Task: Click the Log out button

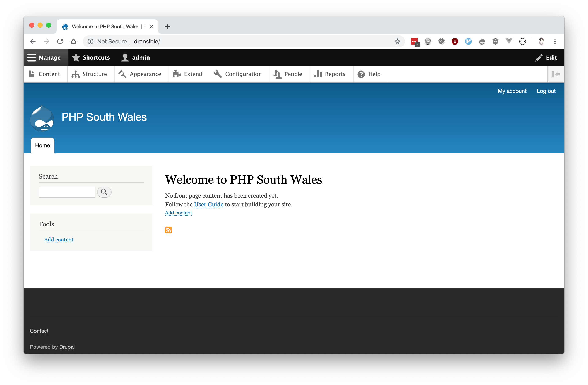Action: click(546, 91)
